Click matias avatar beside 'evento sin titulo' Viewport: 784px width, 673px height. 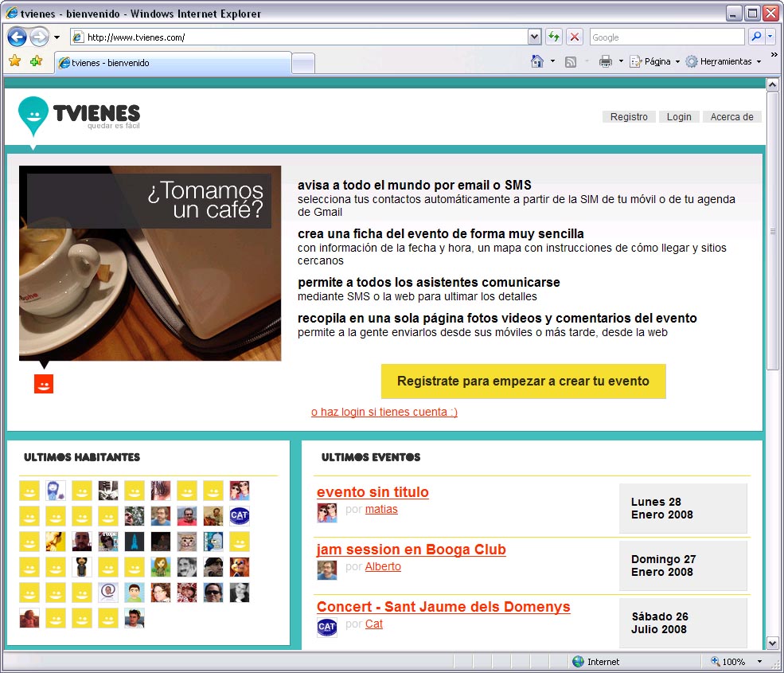point(327,512)
